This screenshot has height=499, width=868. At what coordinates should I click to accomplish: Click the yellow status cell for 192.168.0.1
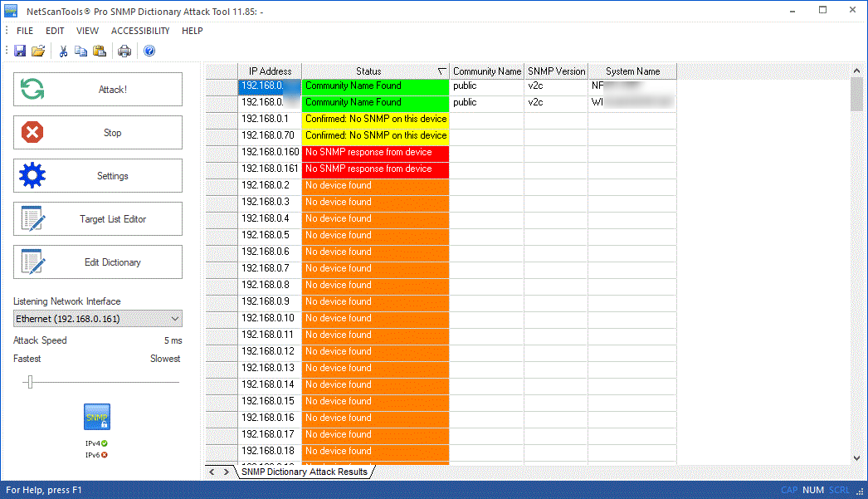tap(375, 119)
